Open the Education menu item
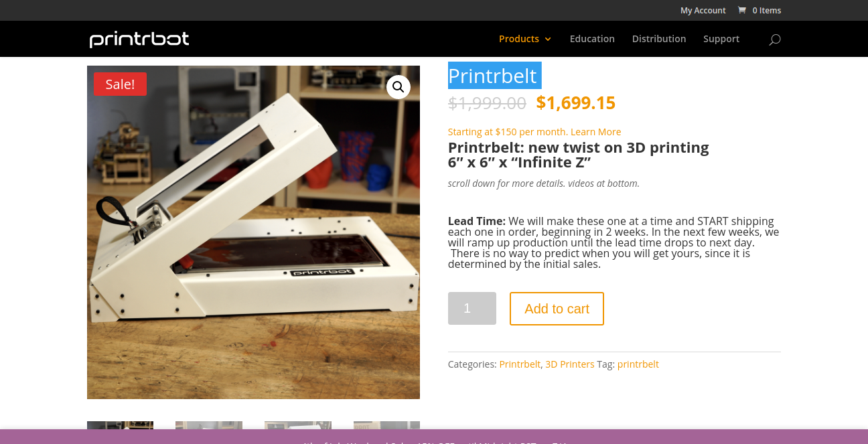The width and height of the screenshot is (868, 444). point(592,39)
